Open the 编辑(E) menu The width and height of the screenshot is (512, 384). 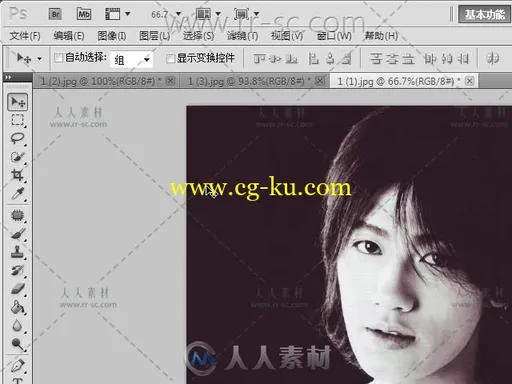pos(69,36)
